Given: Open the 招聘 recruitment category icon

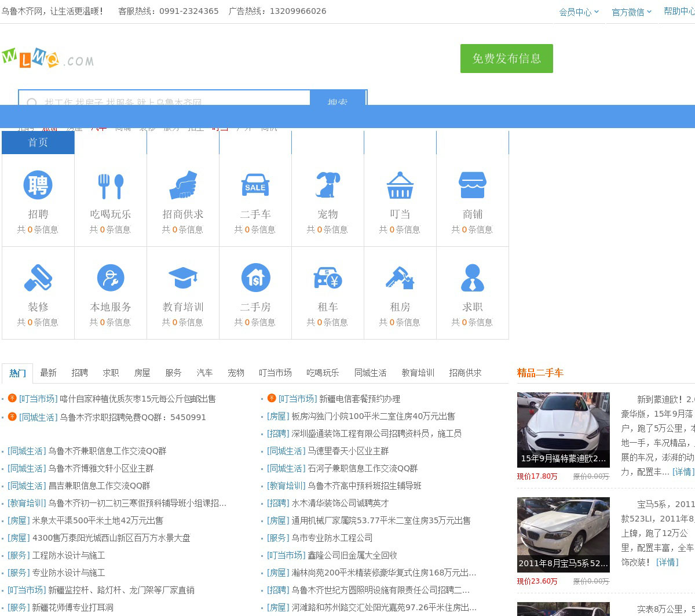Looking at the screenshot, I should [x=38, y=185].
